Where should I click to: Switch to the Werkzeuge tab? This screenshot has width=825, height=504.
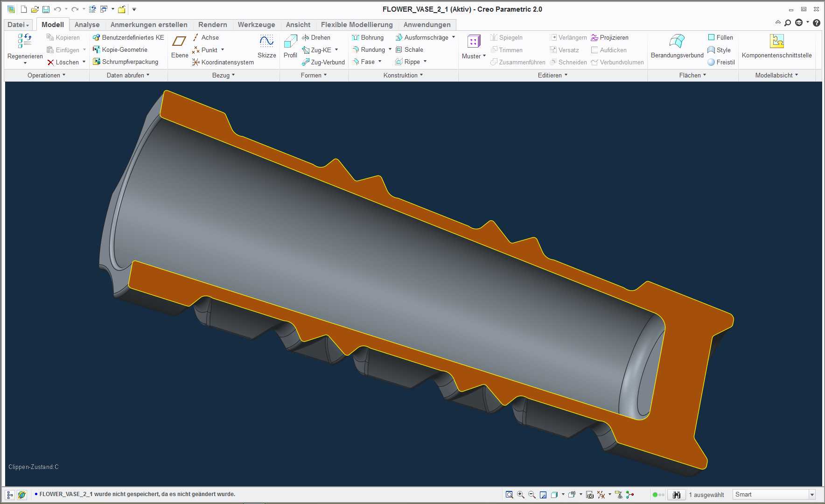257,25
